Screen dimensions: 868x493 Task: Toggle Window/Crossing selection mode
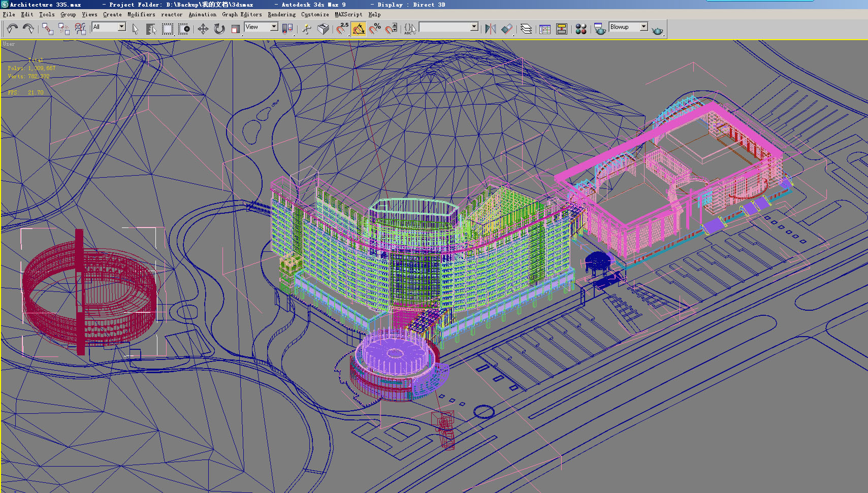pos(184,29)
